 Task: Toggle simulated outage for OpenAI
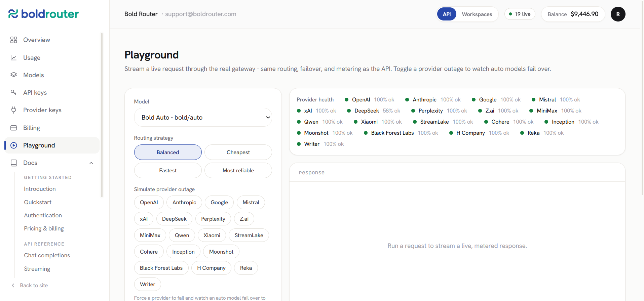point(149,202)
